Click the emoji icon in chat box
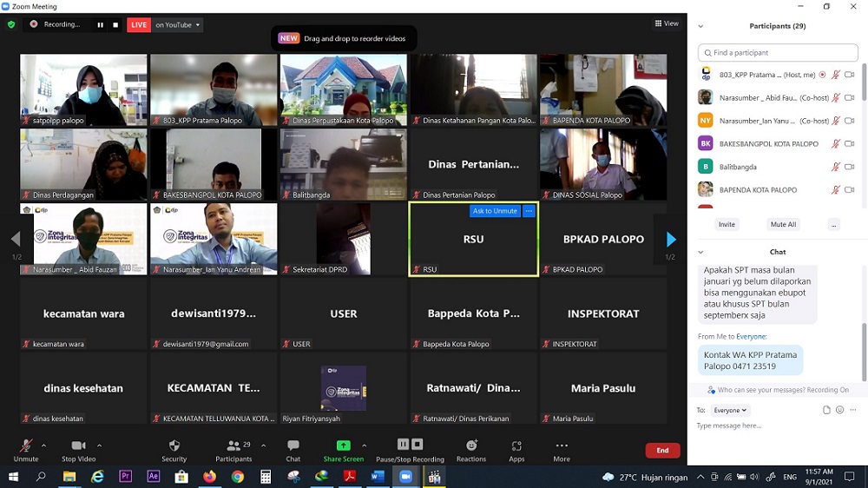The image size is (868, 488). tap(840, 409)
